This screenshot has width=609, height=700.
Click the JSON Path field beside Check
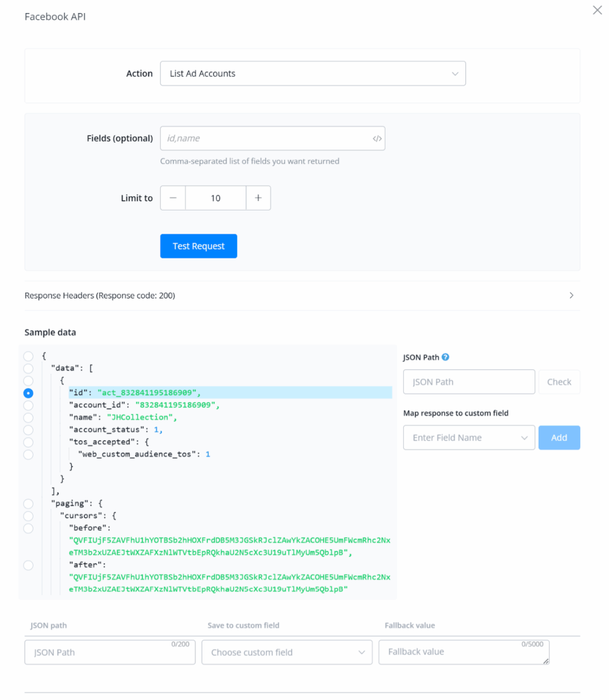(469, 382)
